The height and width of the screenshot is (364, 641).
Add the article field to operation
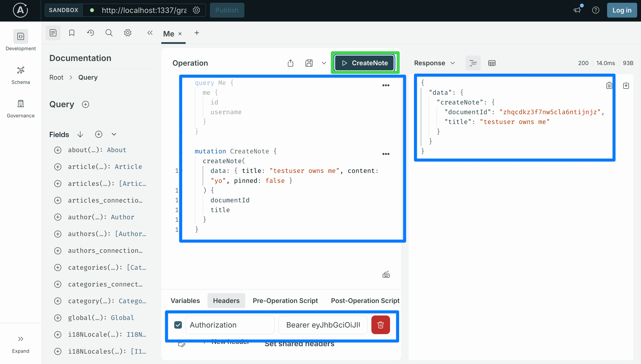pyautogui.click(x=58, y=167)
